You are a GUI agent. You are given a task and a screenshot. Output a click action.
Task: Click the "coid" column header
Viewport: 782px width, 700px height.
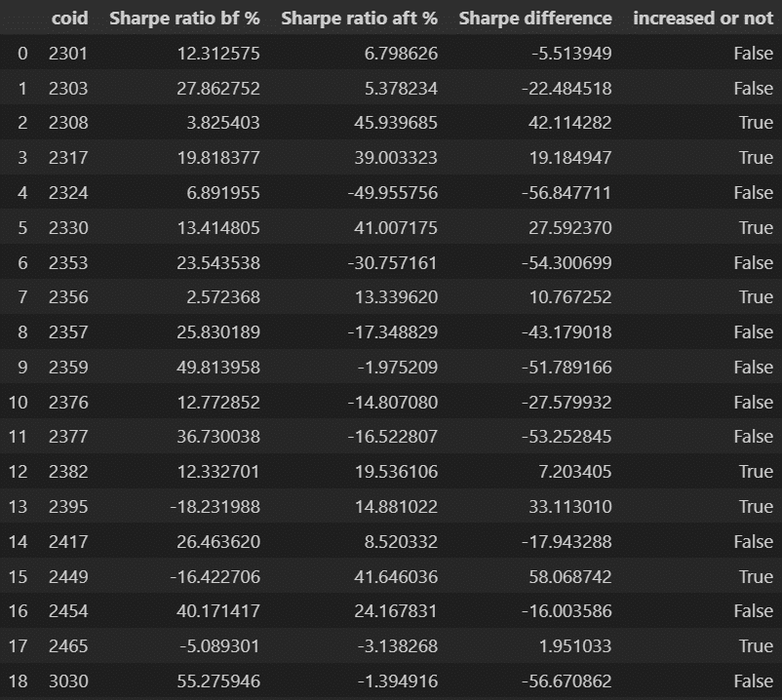pyautogui.click(x=68, y=19)
